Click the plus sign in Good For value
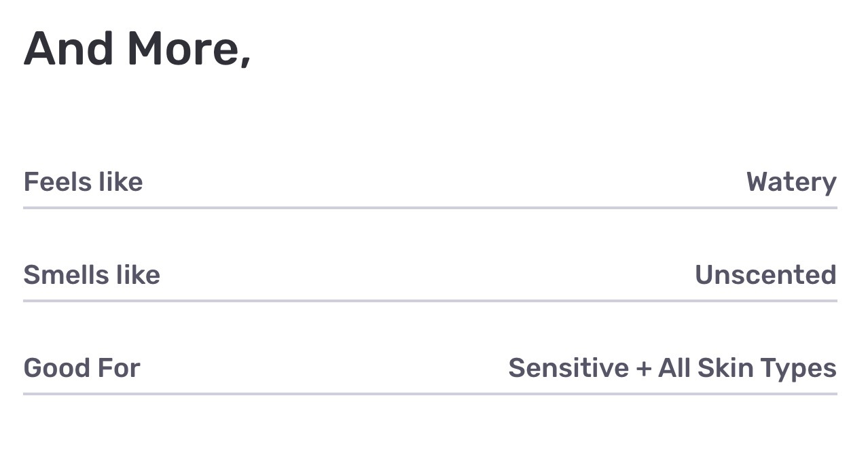The width and height of the screenshot is (868, 470). (x=644, y=369)
